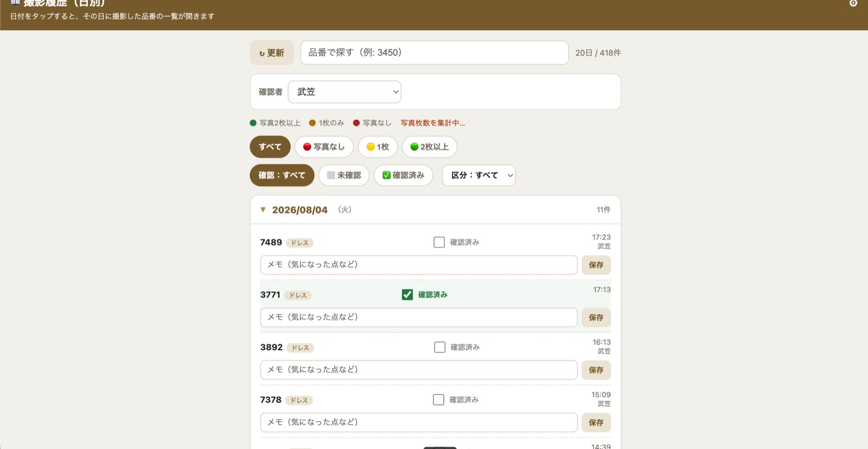Save memo for item 3771

pos(596,317)
